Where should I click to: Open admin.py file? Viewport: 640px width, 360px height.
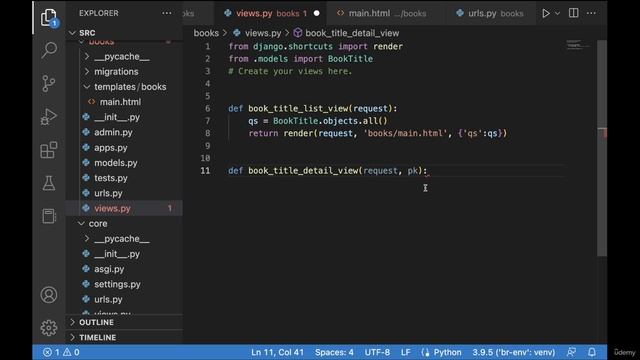tap(113, 132)
